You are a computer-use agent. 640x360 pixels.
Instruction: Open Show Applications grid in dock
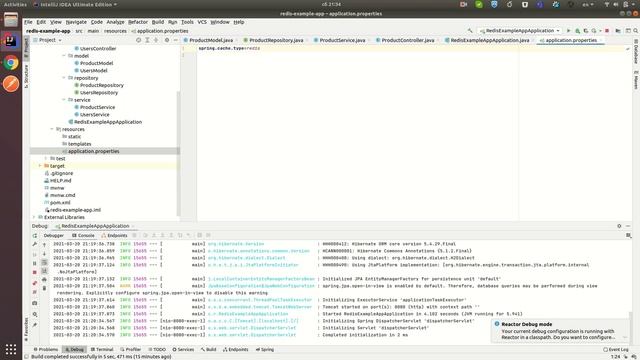tap(11, 349)
